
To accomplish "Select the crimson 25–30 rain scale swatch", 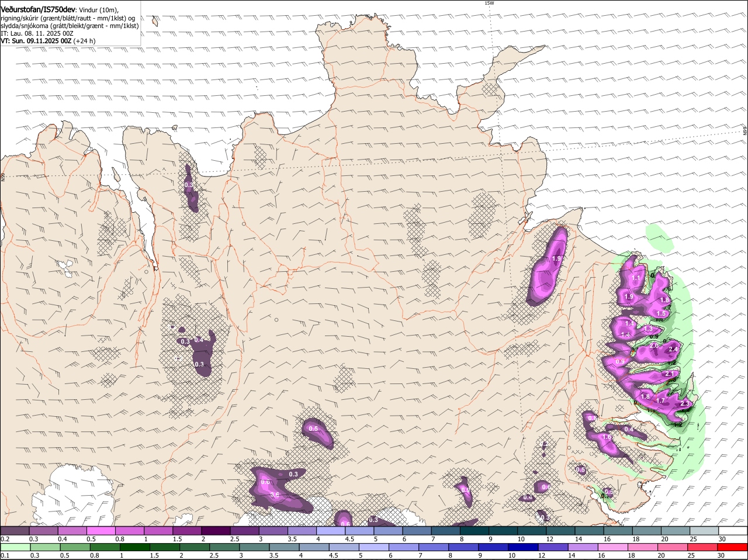I will (703, 547).
